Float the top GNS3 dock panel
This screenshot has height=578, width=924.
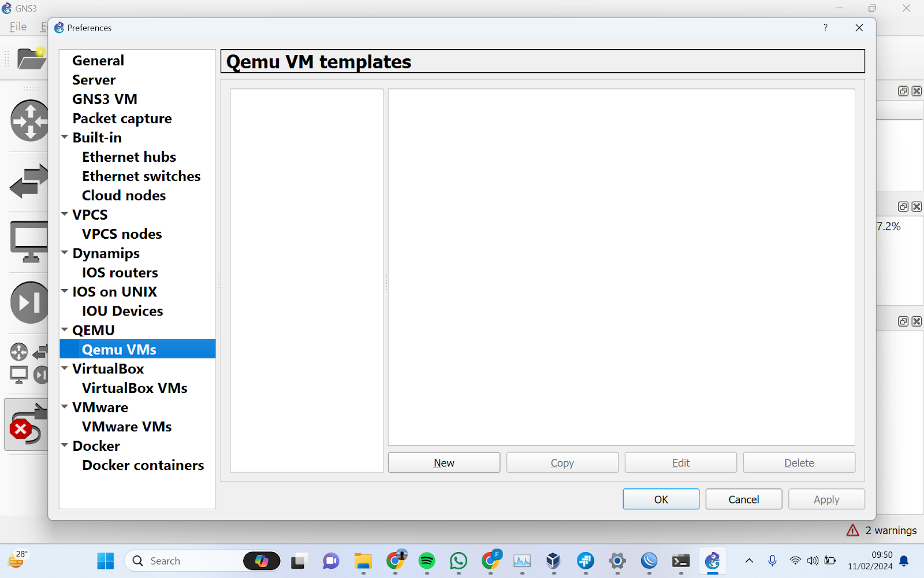903,91
